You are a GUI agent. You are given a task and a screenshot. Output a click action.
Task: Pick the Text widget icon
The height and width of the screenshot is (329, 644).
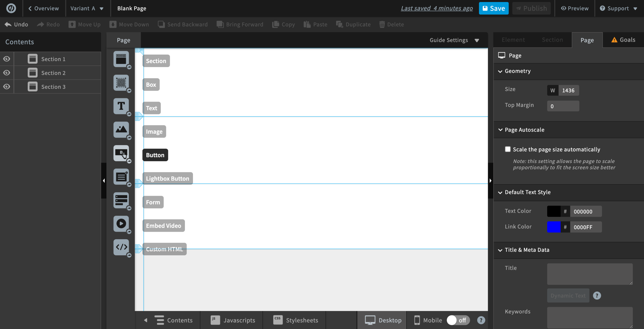[x=121, y=106]
